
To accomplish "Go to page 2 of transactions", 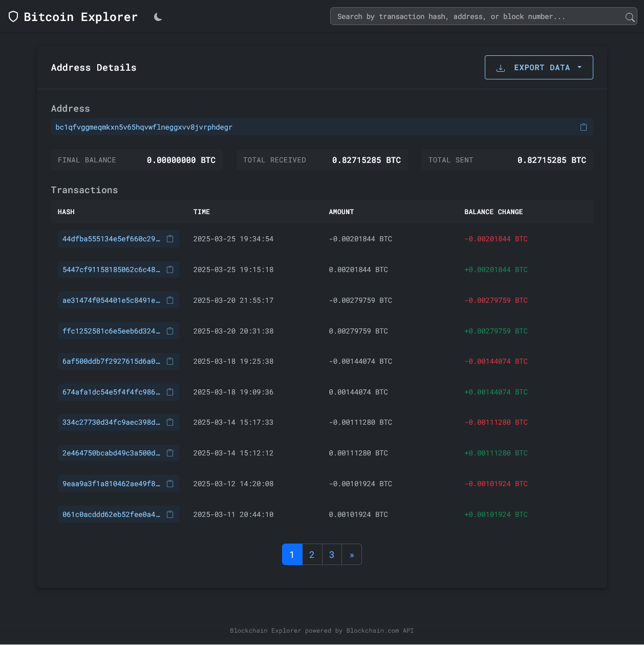I will click(312, 554).
